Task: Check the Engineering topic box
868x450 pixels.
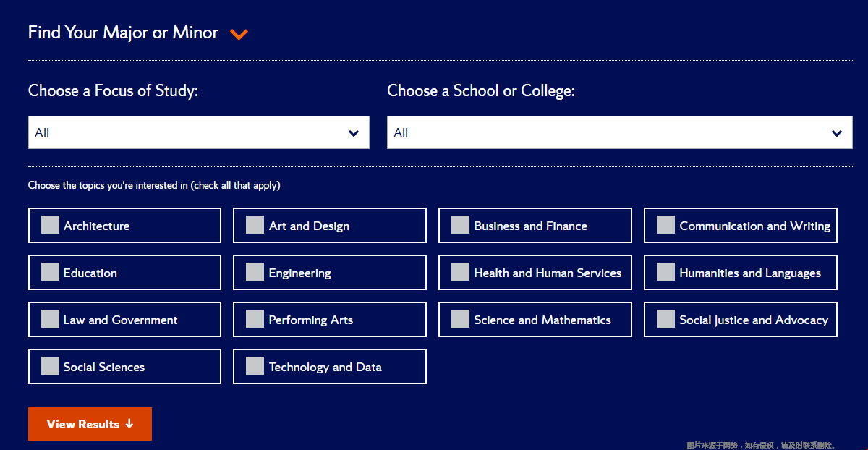Action: [255, 272]
